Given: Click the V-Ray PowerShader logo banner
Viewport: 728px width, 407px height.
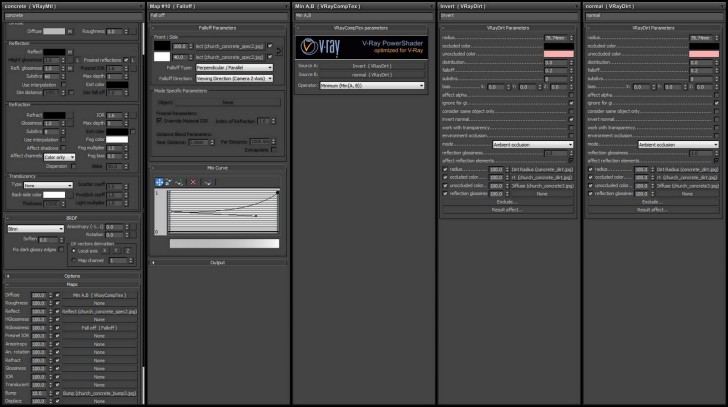Looking at the screenshot, I should pyautogui.click(x=362, y=47).
